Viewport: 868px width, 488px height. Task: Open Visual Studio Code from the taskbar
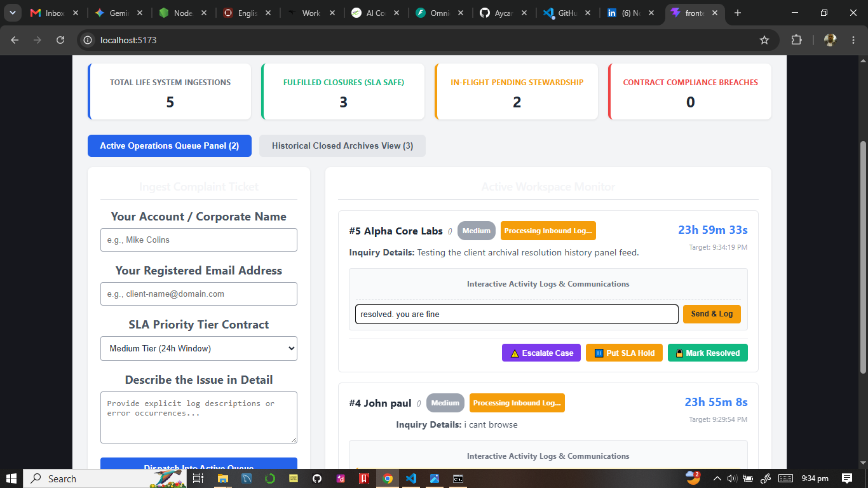411,478
